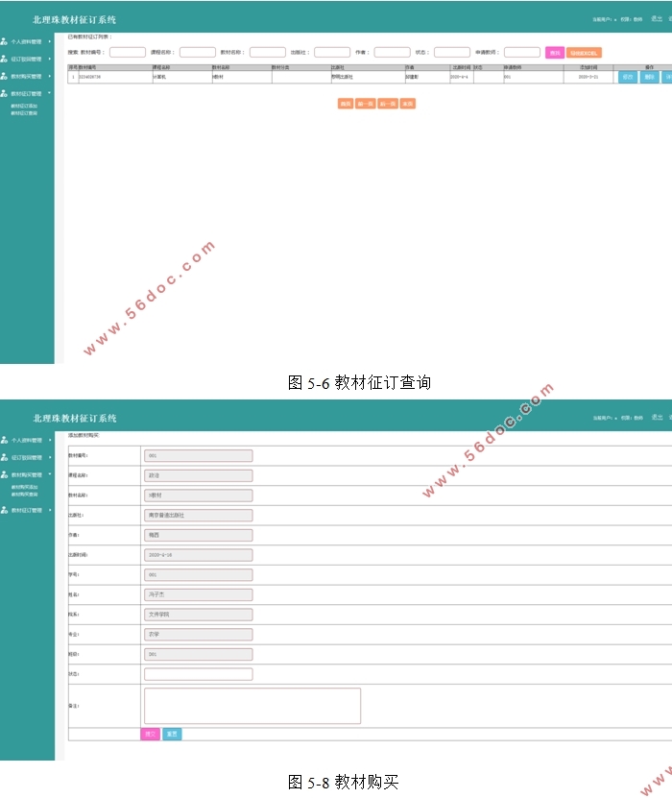672x798 pixels.
Task: Select 个人资料管理 menu in 教材征订查询 screen
Action: (27, 41)
